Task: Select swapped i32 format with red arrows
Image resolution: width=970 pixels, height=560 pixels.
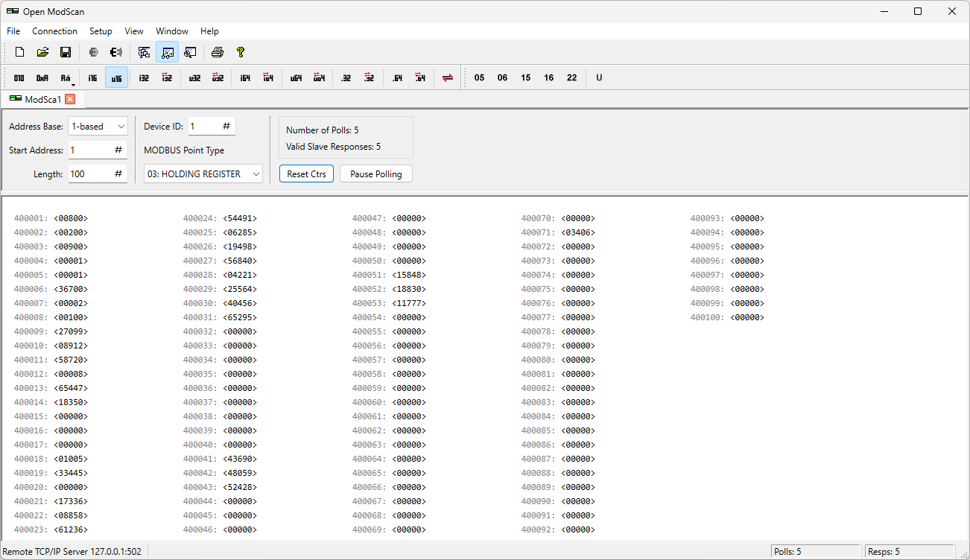Action: click(167, 77)
